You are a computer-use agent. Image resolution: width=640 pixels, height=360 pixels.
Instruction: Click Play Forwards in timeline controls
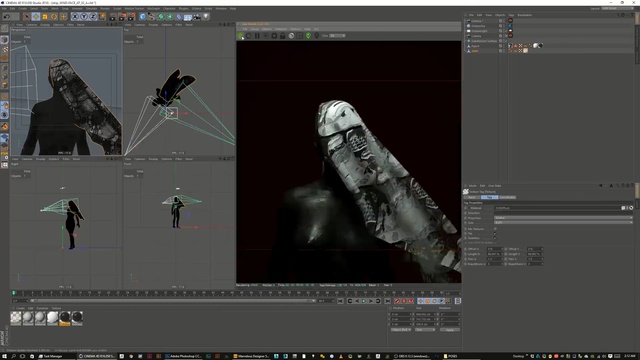tap(363, 301)
